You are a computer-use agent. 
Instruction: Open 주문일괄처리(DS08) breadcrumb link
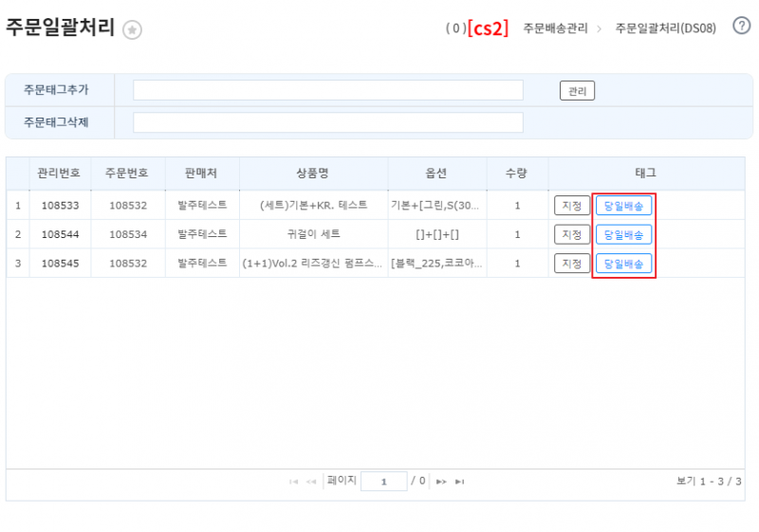(x=666, y=28)
